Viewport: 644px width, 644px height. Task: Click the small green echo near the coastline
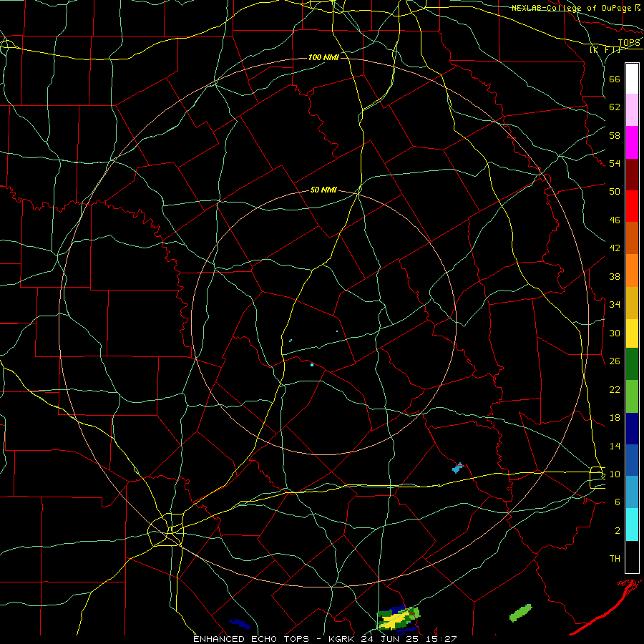[520, 613]
